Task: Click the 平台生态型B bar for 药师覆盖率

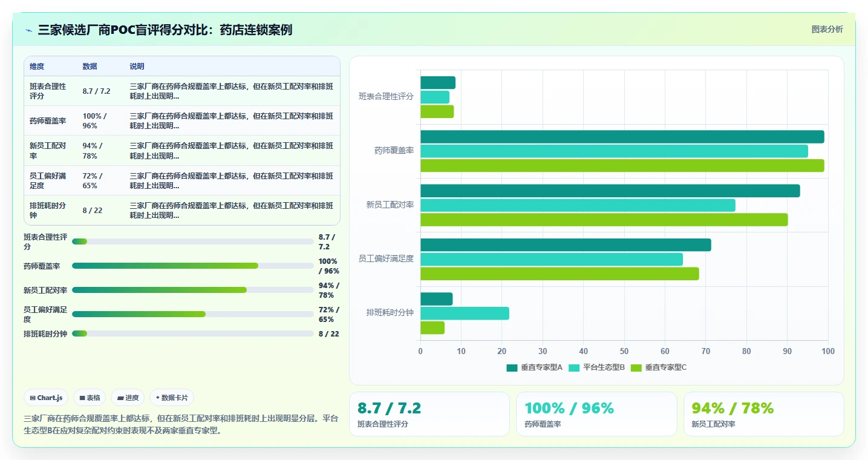Action: pyautogui.click(x=614, y=151)
